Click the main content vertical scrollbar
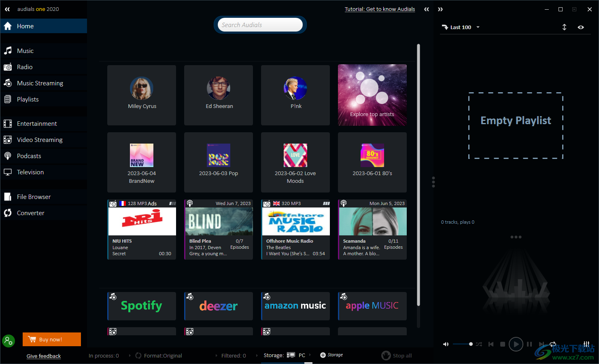 (x=418, y=175)
